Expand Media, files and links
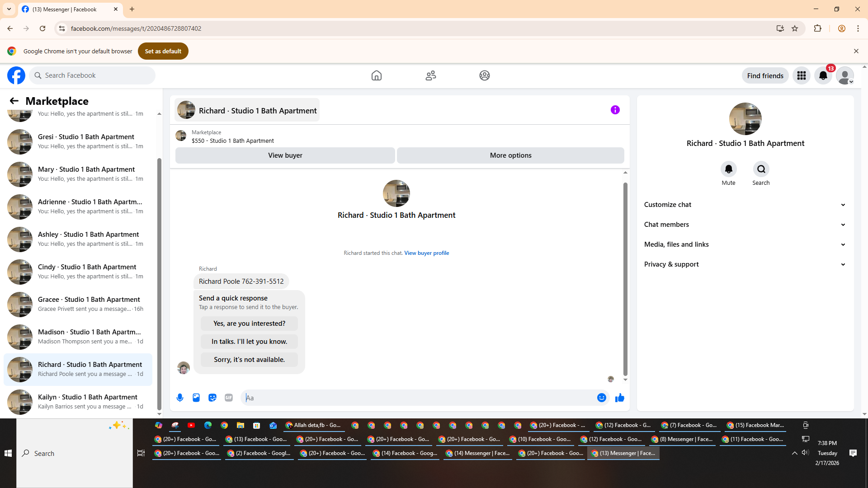This screenshot has width=868, height=488. (x=745, y=244)
